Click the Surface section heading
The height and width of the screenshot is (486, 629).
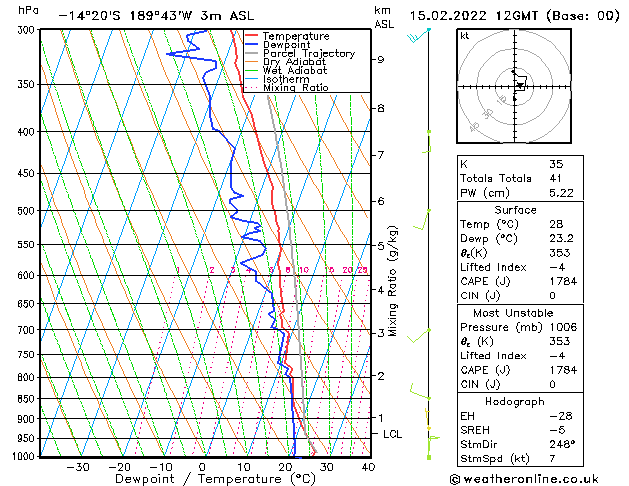click(x=515, y=210)
